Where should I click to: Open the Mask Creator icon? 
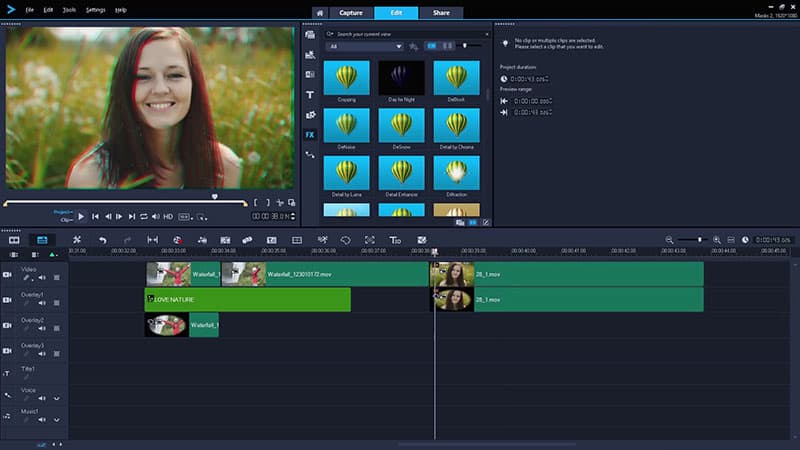[345, 240]
